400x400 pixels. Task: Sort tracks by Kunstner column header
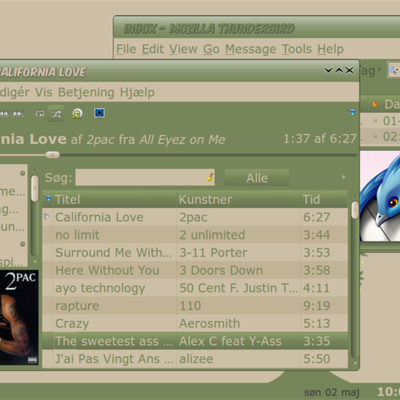point(239,199)
